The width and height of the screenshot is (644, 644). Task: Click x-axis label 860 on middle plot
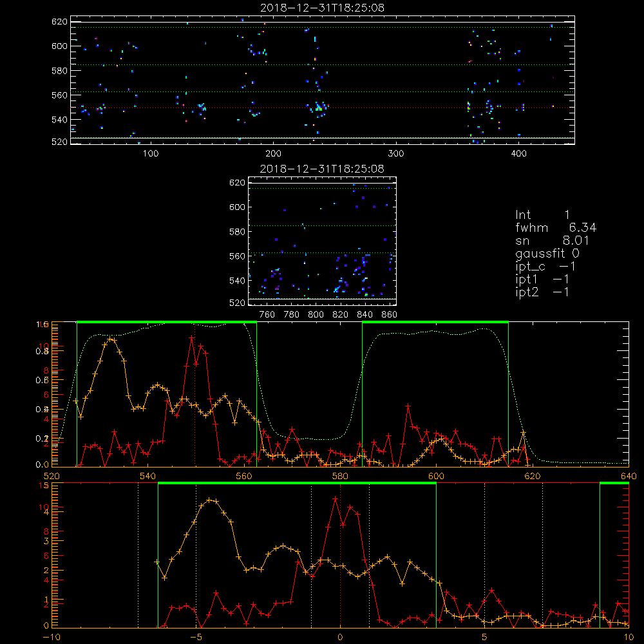390,315
